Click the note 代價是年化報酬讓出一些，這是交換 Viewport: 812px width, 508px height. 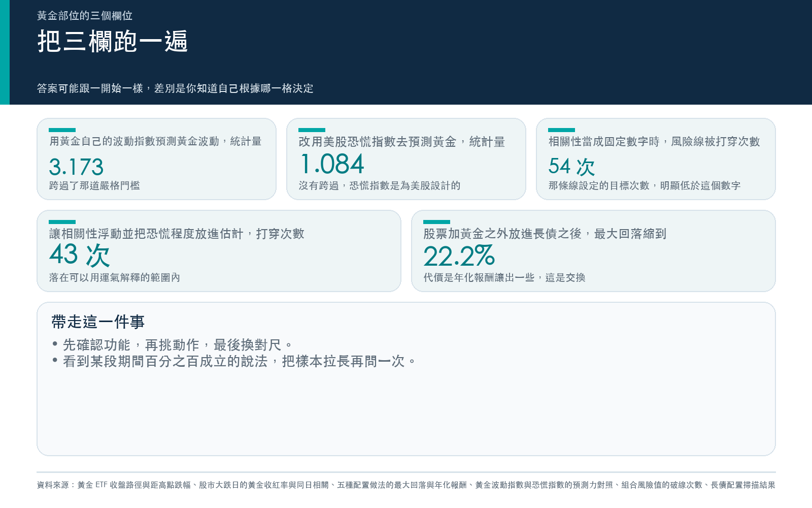tap(504, 277)
